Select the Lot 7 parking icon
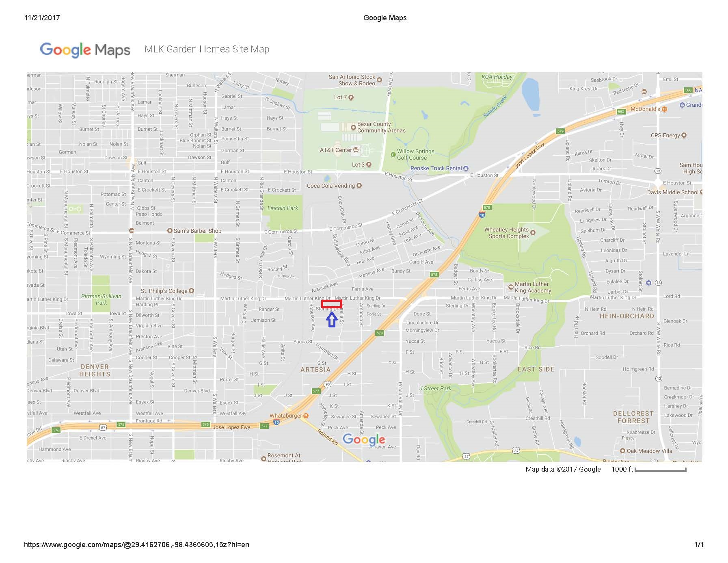 coord(351,97)
